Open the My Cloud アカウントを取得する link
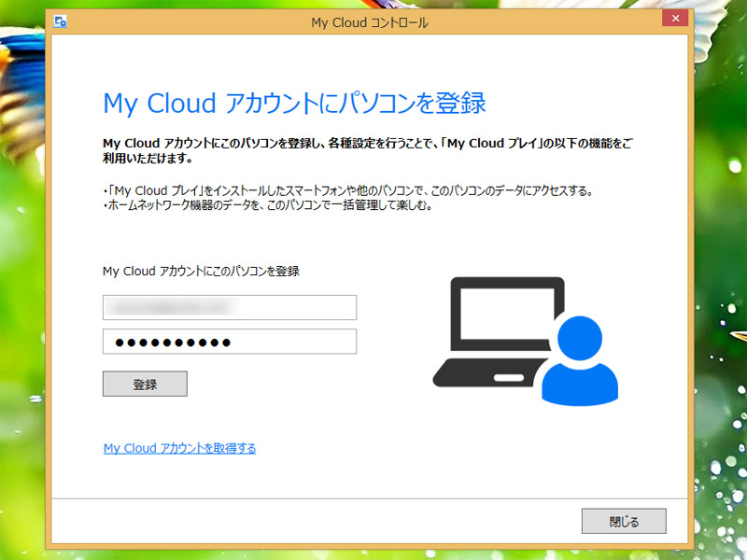747x560 pixels. click(x=179, y=449)
